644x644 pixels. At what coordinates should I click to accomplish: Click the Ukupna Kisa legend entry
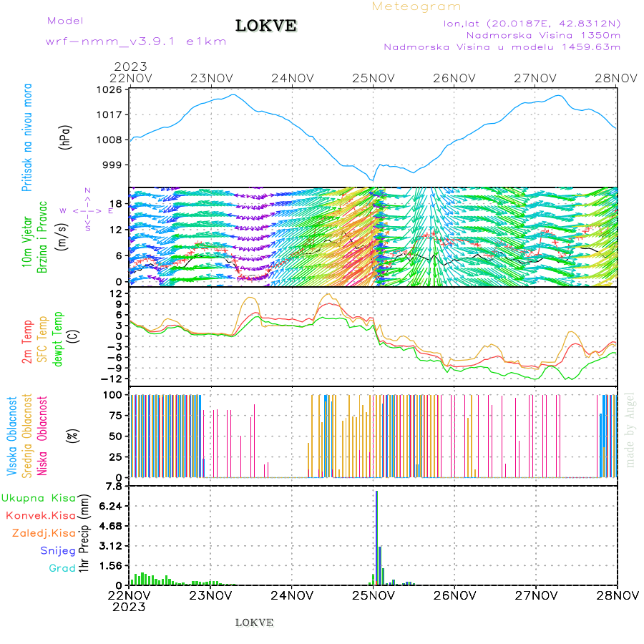(38, 498)
